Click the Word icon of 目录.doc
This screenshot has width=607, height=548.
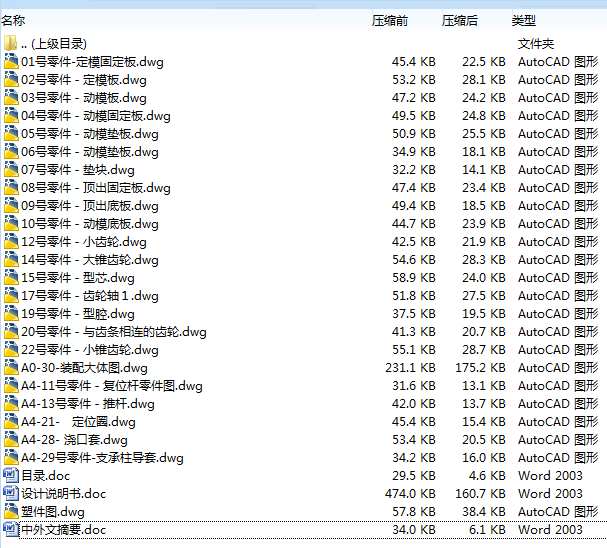[11, 475]
